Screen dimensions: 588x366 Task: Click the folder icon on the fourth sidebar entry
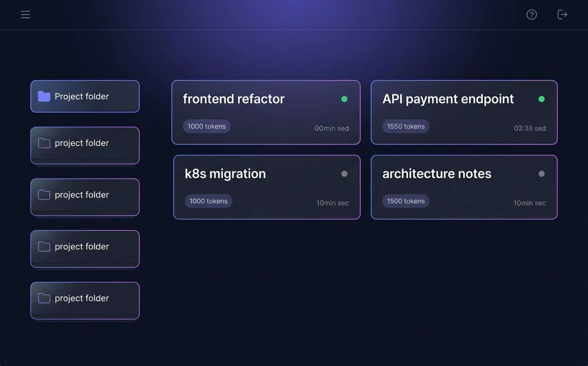point(43,246)
